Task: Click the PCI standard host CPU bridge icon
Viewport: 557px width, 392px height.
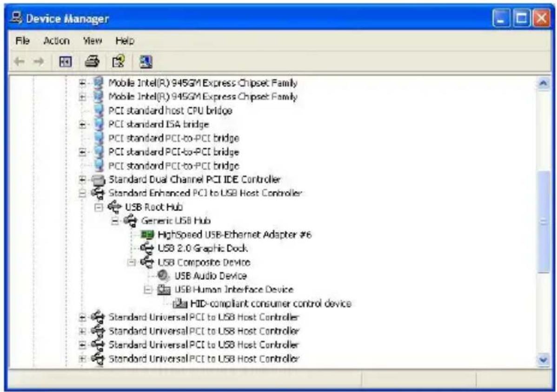Action: click(x=99, y=111)
